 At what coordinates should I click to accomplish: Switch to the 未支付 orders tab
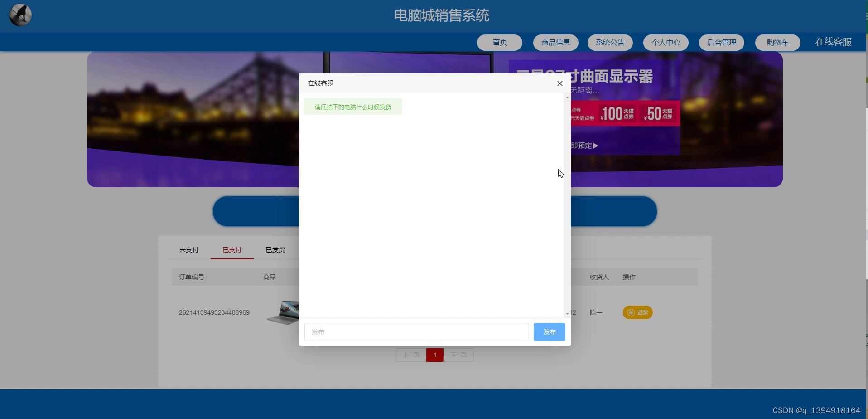pyautogui.click(x=189, y=250)
